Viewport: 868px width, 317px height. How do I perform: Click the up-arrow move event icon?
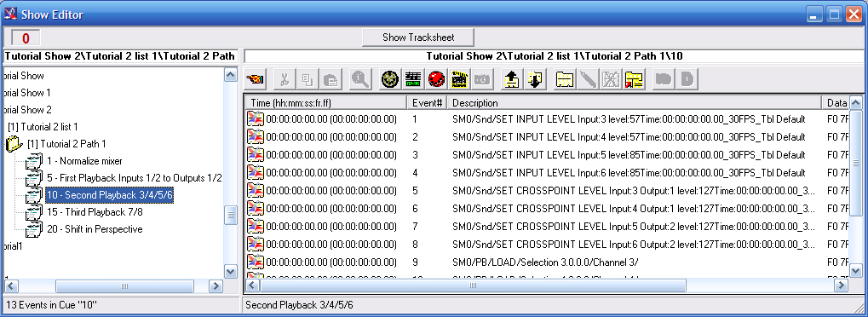(511, 79)
